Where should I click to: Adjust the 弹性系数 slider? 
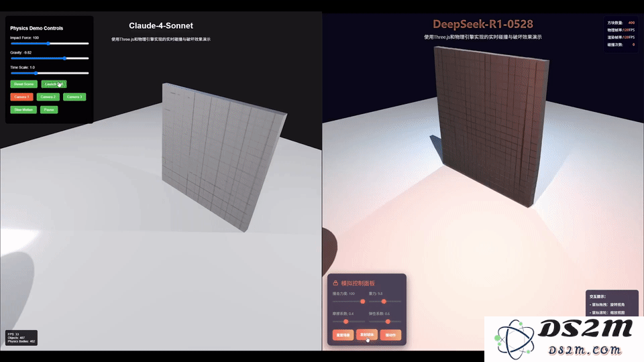click(x=385, y=321)
